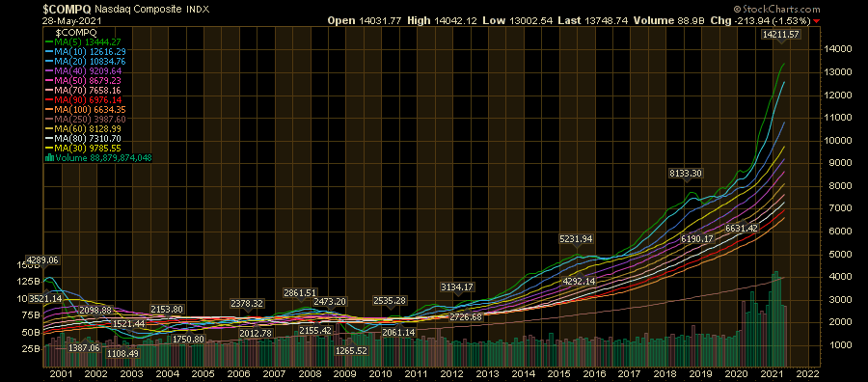
Task: Click the 3134.17 price label
Action: click(x=457, y=286)
